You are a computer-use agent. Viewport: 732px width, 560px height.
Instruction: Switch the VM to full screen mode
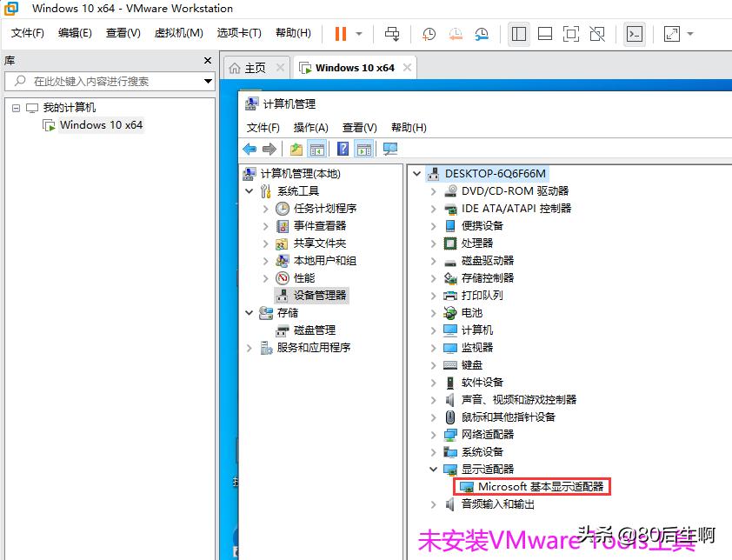click(570, 33)
